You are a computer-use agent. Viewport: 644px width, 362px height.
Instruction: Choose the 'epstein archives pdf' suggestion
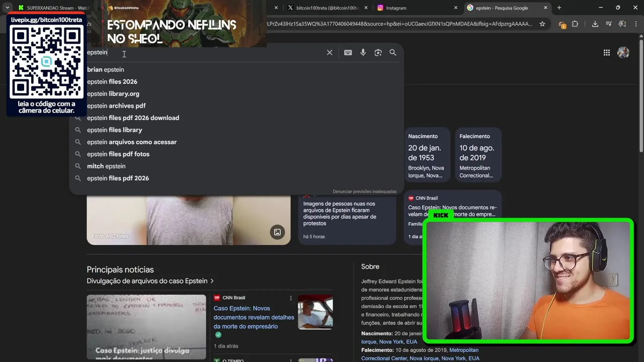coord(116,106)
